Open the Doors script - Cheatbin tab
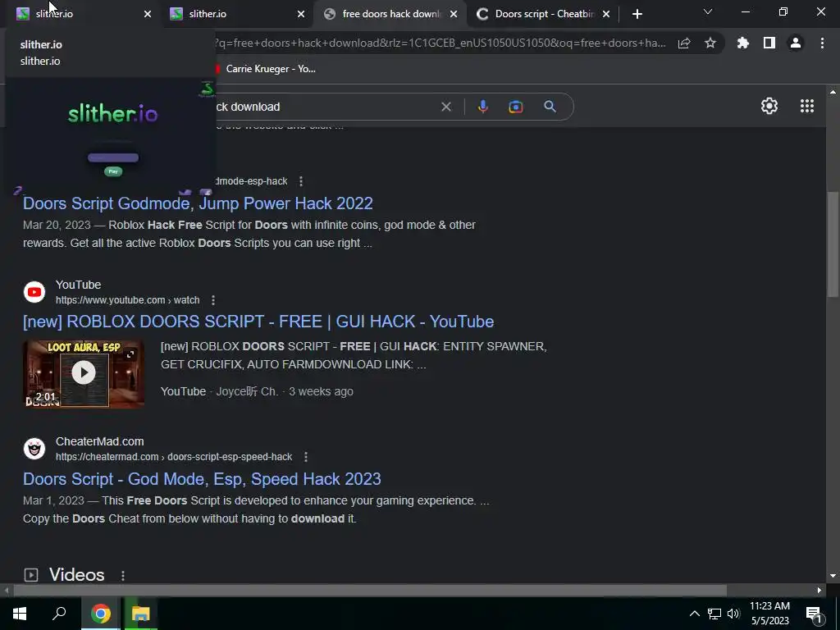The height and width of the screenshot is (630, 840). tap(541, 14)
